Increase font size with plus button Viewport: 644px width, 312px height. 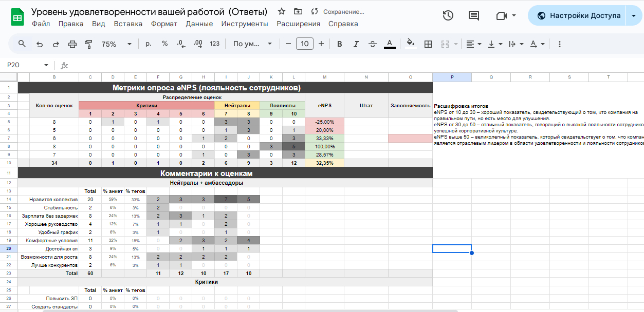[321, 44]
